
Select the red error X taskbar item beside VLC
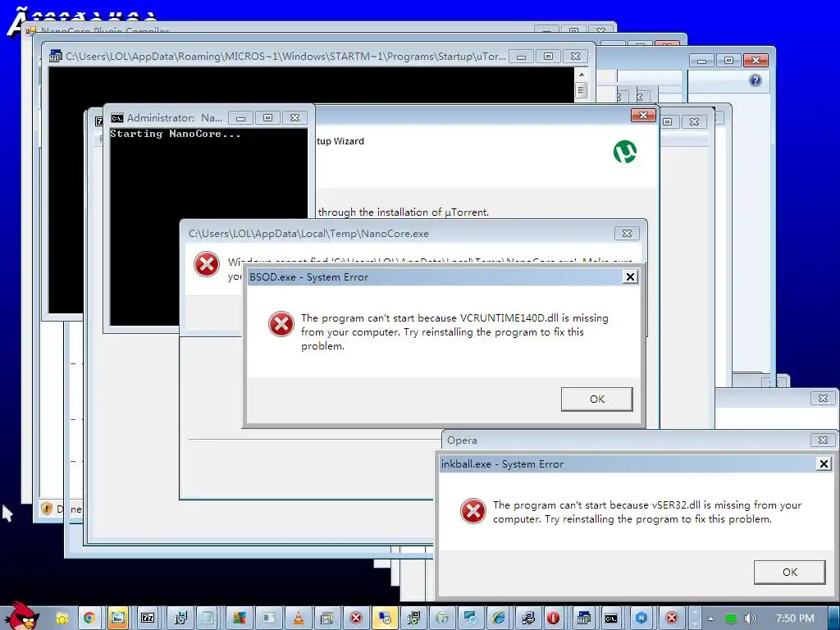click(356, 619)
